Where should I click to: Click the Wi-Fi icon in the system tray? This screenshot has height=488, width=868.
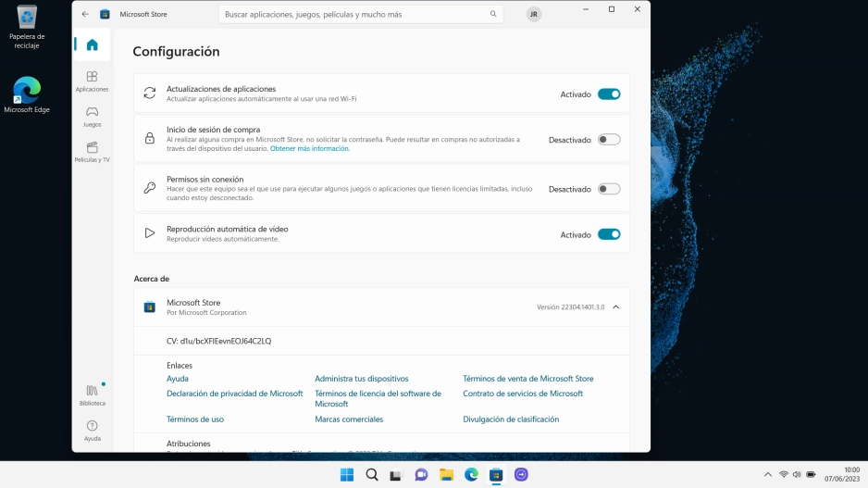click(783, 475)
